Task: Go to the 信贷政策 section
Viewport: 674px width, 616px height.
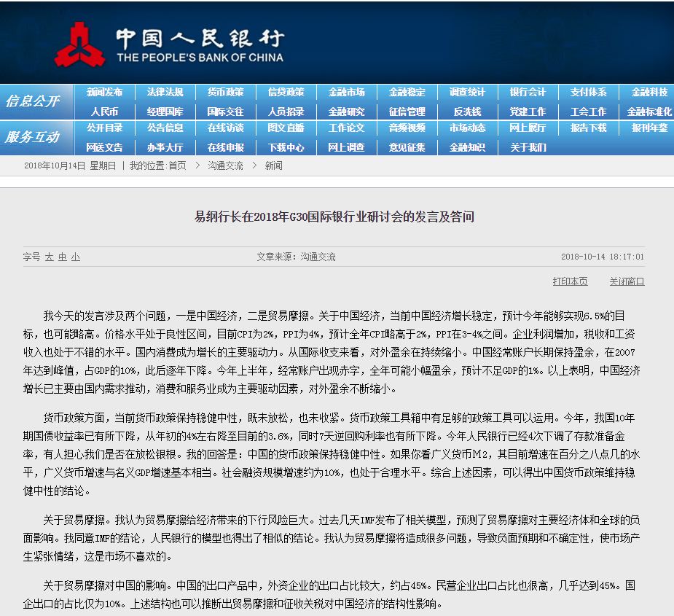Action: [286, 92]
